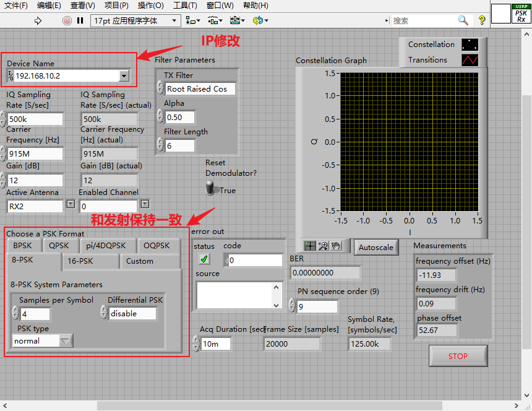The image size is (532, 411).
Task: Open the Align Objects toolbar menu
Action: [193, 20]
